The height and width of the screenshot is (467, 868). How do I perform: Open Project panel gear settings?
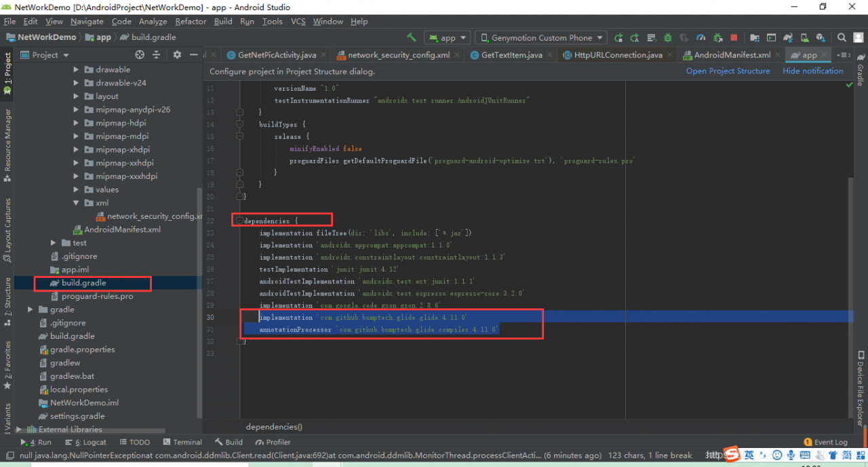point(177,55)
